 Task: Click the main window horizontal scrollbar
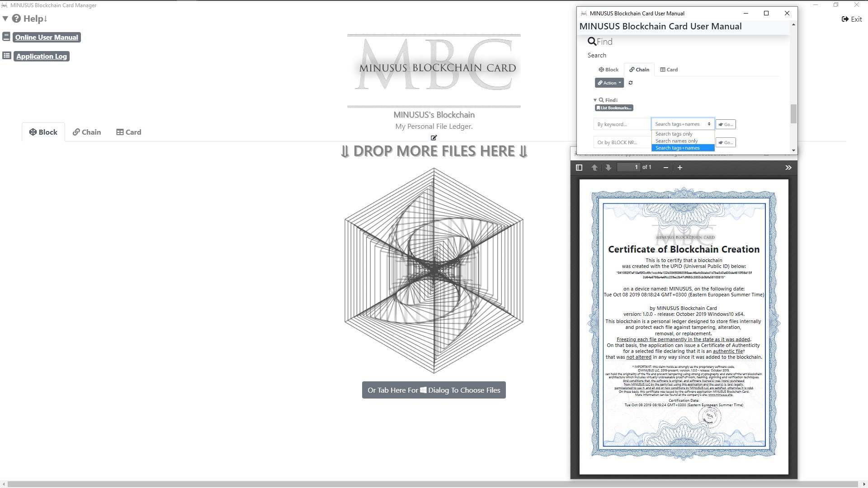tap(433, 484)
